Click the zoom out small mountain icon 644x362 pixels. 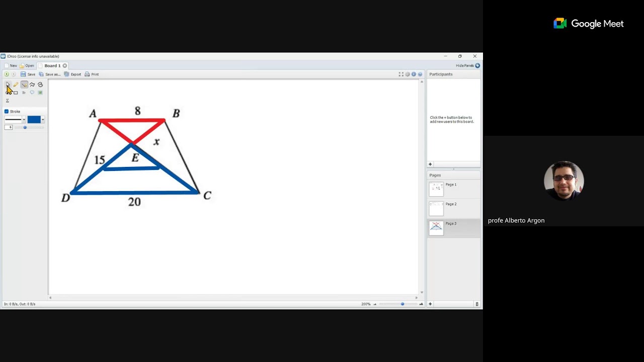tap(375, 304)
